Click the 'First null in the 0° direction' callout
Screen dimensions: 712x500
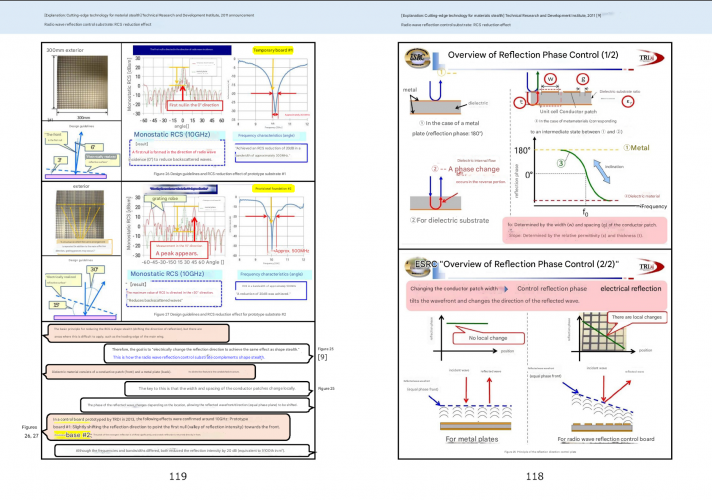tap(192, 104)
